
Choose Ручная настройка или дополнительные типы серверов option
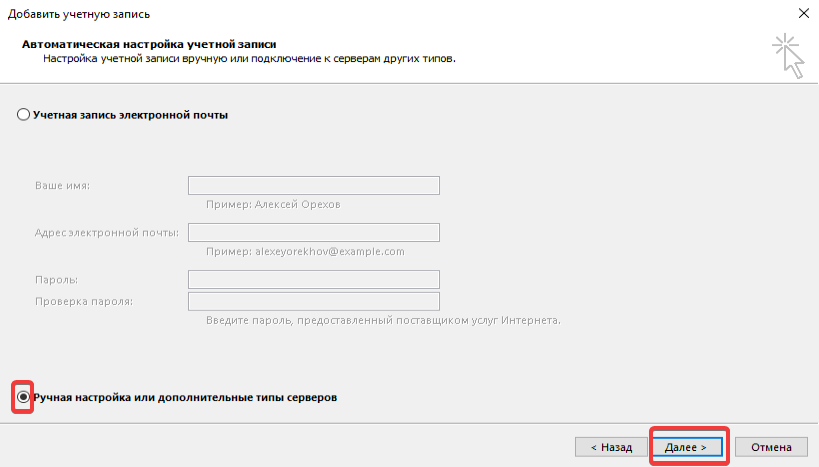tap(24, 397)
